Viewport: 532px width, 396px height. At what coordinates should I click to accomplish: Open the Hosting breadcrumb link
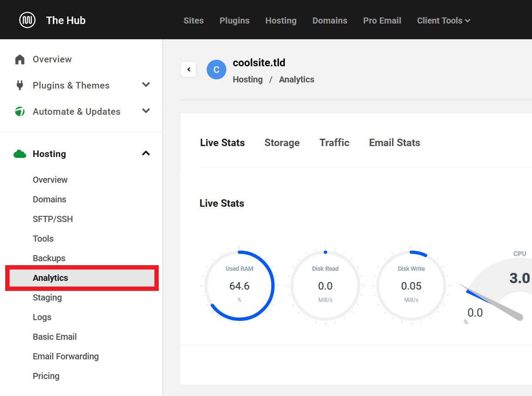[x=248, y=79]
